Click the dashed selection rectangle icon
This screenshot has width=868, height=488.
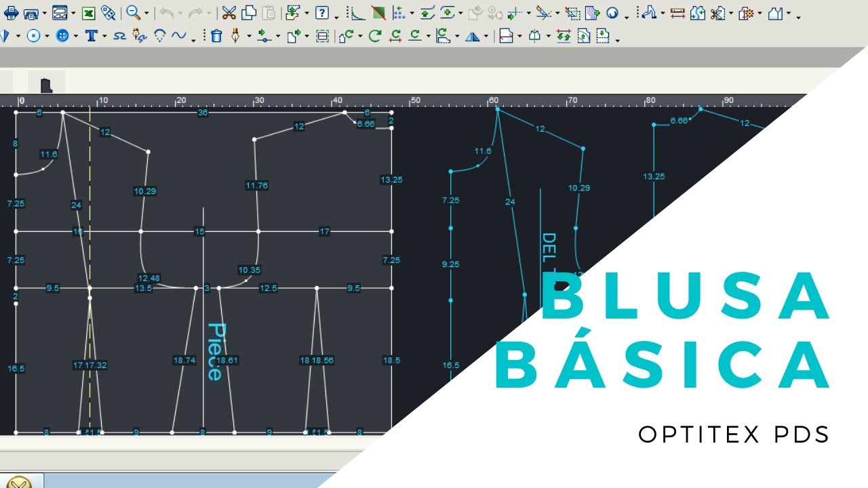point(572,14)
